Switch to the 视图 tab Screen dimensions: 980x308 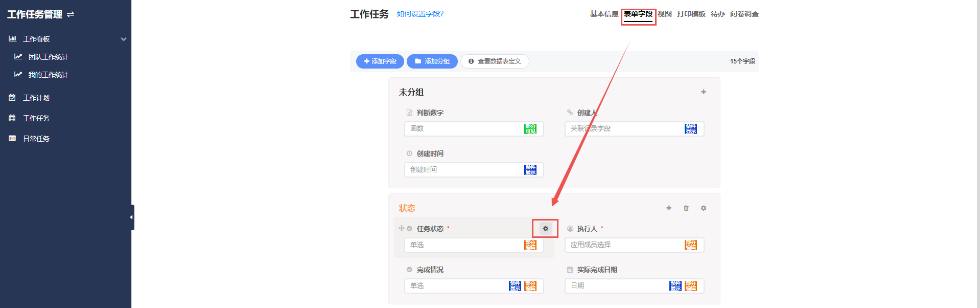click(664, 14)
